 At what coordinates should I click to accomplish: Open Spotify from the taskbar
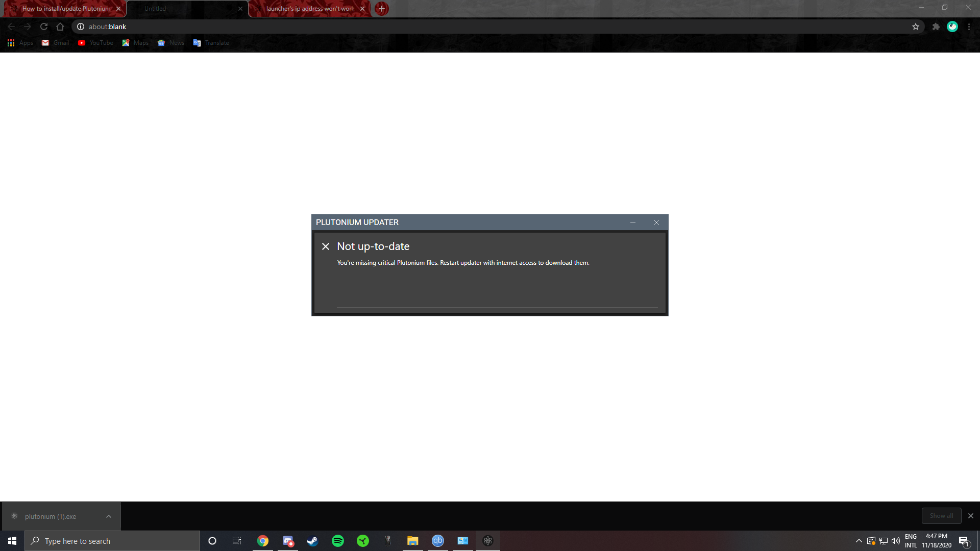pyautogui.click(x=338, y=541)
